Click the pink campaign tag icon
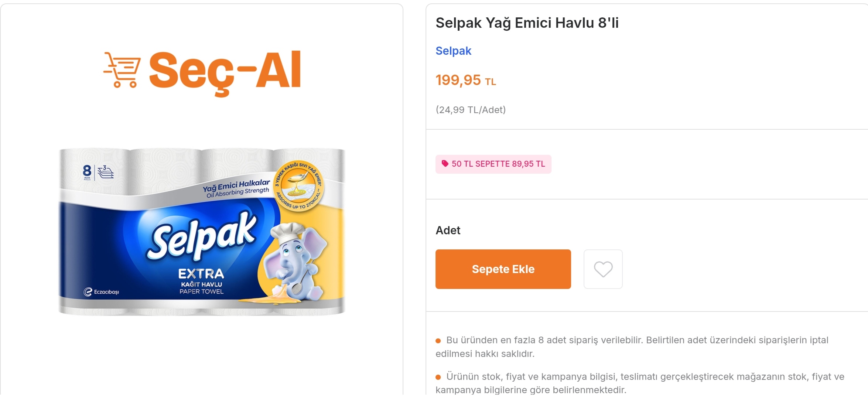The image size is (868, 416). tap(445, 164)
